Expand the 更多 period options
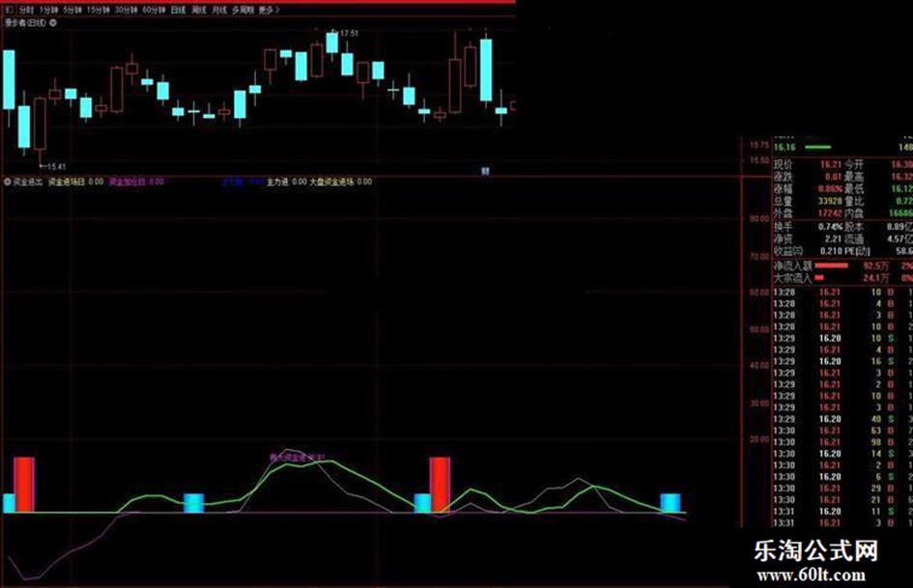 pyautogui.click(x=268, y=11)
